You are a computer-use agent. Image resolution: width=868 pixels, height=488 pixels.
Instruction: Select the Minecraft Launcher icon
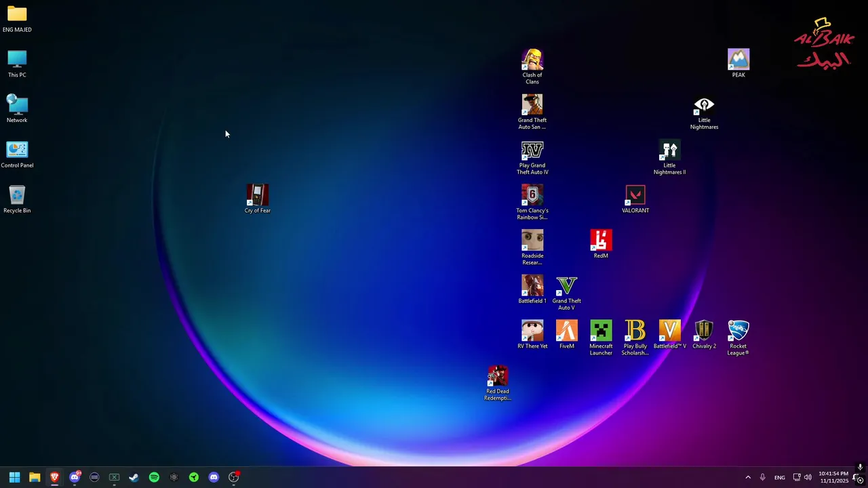click(x=601, y=338)
